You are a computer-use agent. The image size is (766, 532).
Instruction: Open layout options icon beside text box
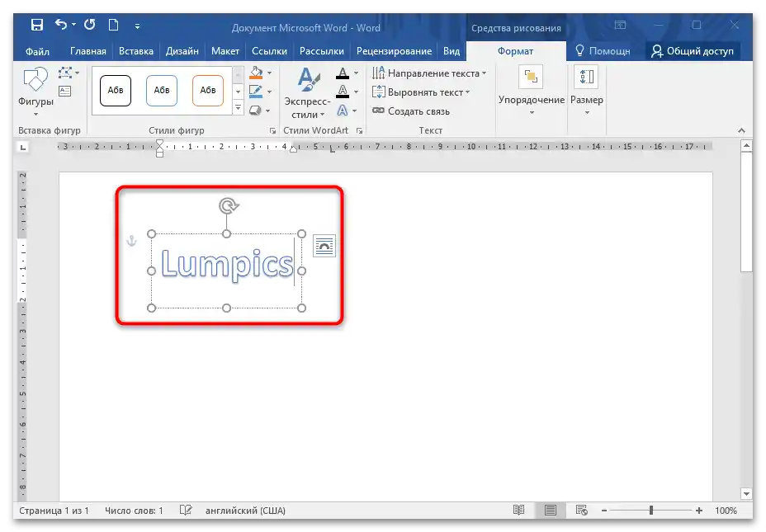click(324, 246)
